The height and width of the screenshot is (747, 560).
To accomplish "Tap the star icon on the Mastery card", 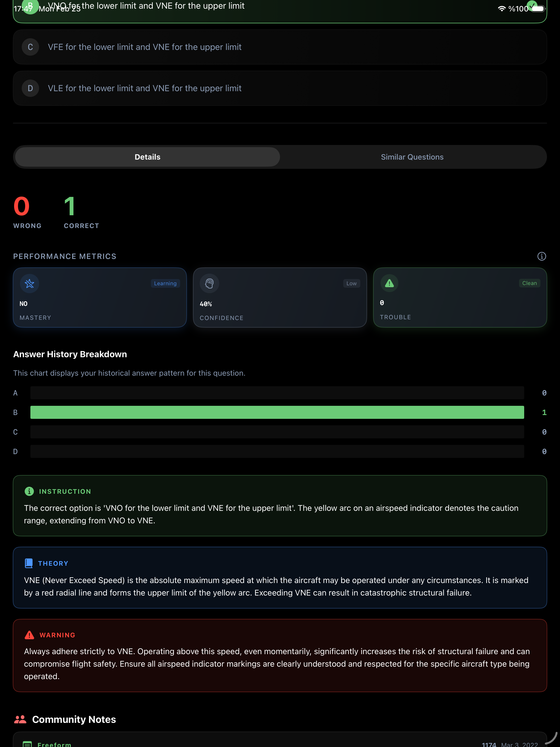I will 29,283.
